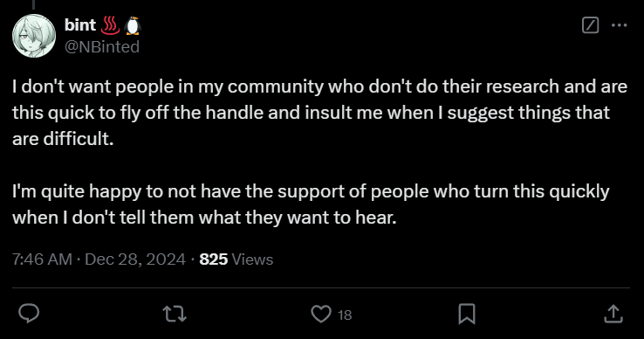644x339 pixels.
Task: Bookmark this post with the bookmark icon
Action: [467, 315]
